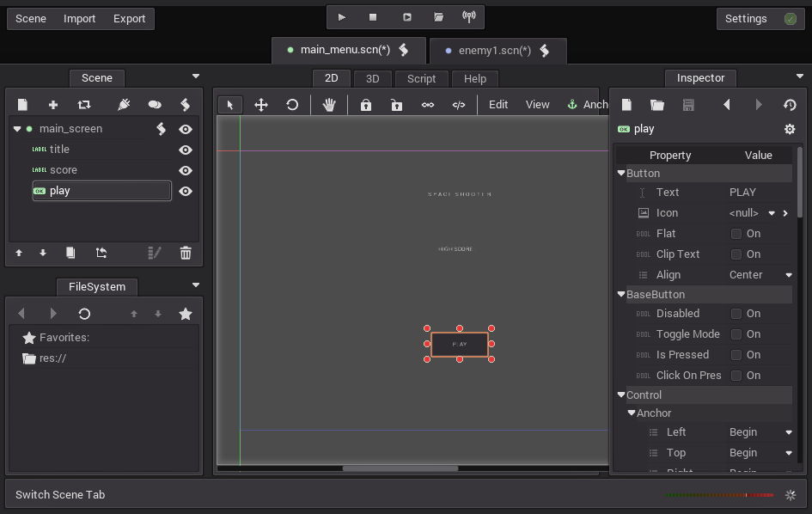Lock the selected object
Screen dimensions: 812x514
(x=365, y=105)
